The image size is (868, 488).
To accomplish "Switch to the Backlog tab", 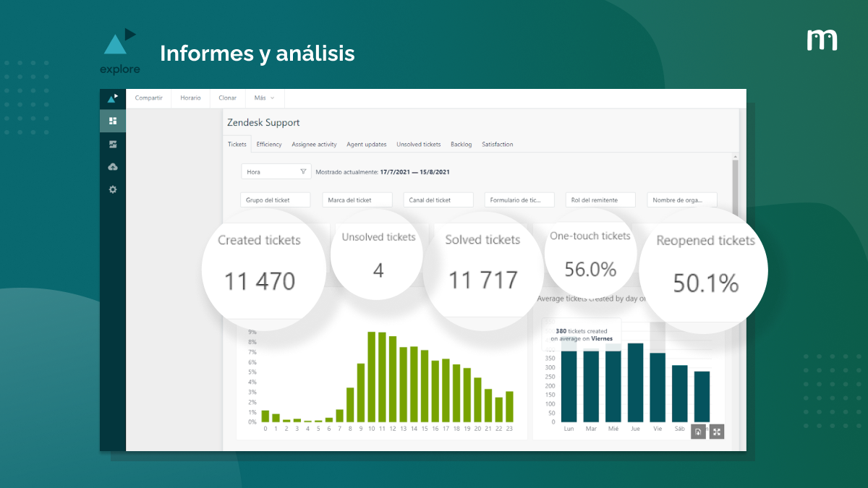I will (x=461, y=145).
